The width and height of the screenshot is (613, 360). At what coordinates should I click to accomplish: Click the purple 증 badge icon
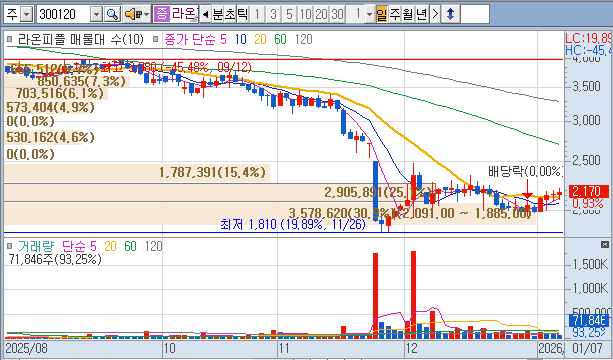coord(161,14)
